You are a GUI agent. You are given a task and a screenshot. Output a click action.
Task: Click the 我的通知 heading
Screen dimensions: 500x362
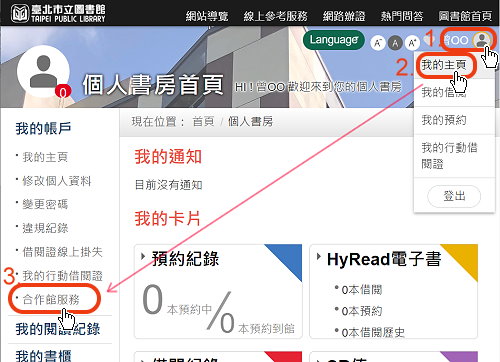[168, 157]
